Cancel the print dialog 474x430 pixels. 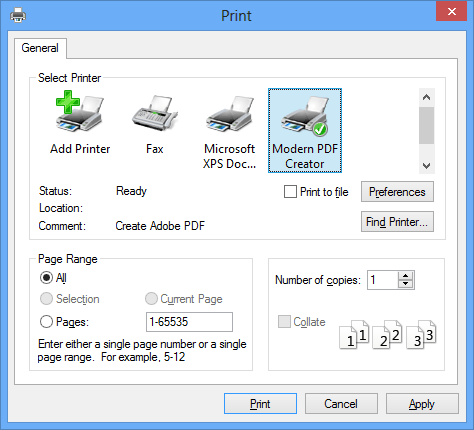click(341, 404)
